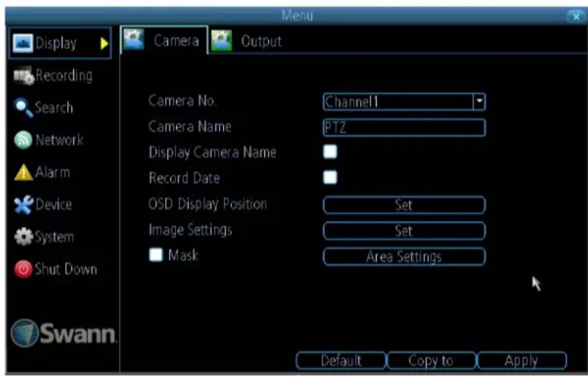Enable the Mask checkbox
The width and height of the screenshot is (588, 376).
pos(156,255)
